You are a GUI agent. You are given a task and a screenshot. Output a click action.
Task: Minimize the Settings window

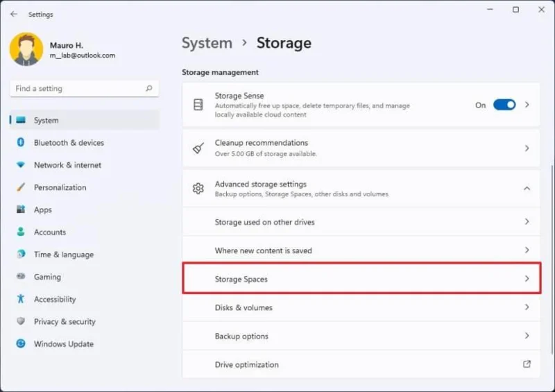coord(490,10)
